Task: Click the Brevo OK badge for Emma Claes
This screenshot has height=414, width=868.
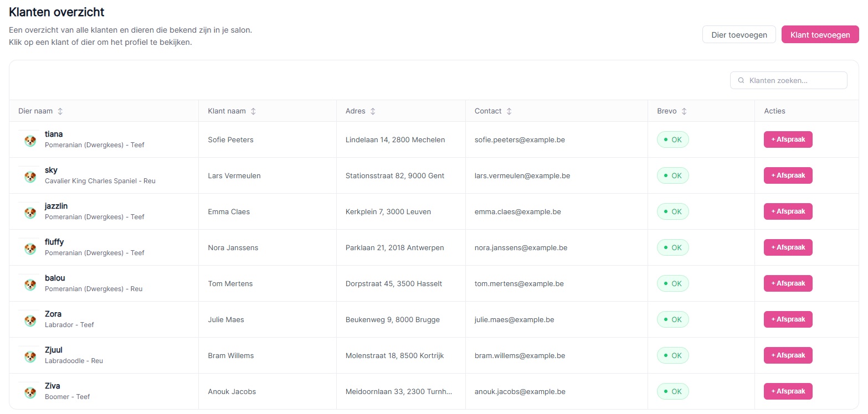Action: click(672, 211)
